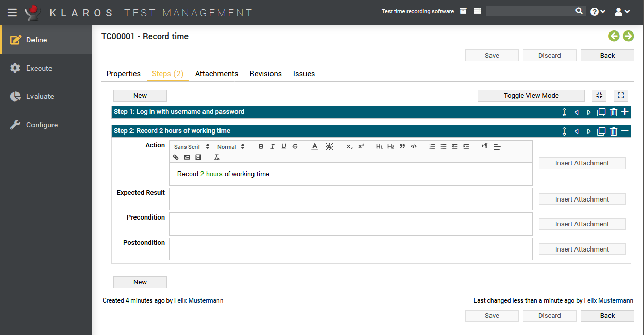Open the Define section in sidebar
The image size is (644, 335).
click(x=46, y=40)
